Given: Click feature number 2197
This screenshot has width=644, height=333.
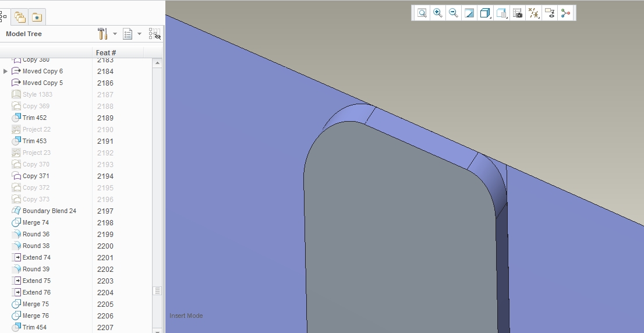Looking at the screenshot, I should click(105, 211).
